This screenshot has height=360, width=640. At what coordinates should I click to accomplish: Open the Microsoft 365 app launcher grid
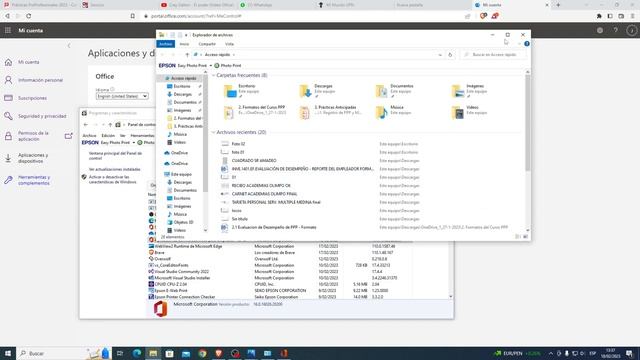(x=8, y=30)
